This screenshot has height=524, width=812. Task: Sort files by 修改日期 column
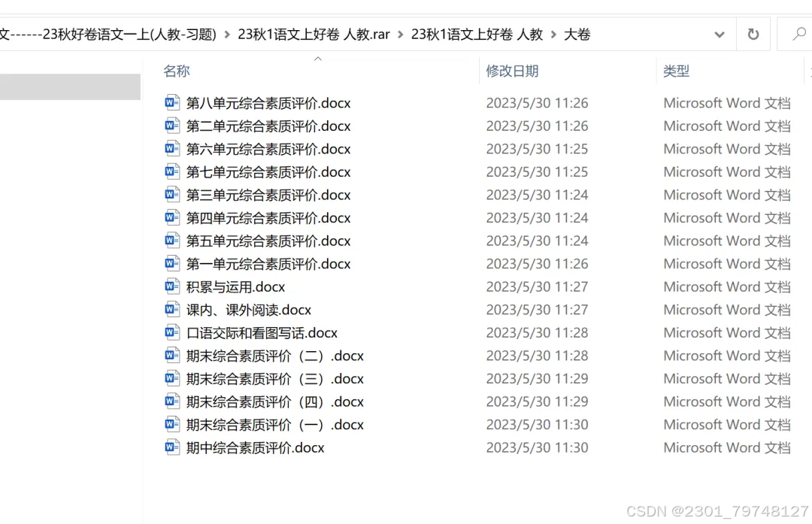pos(512,71)
